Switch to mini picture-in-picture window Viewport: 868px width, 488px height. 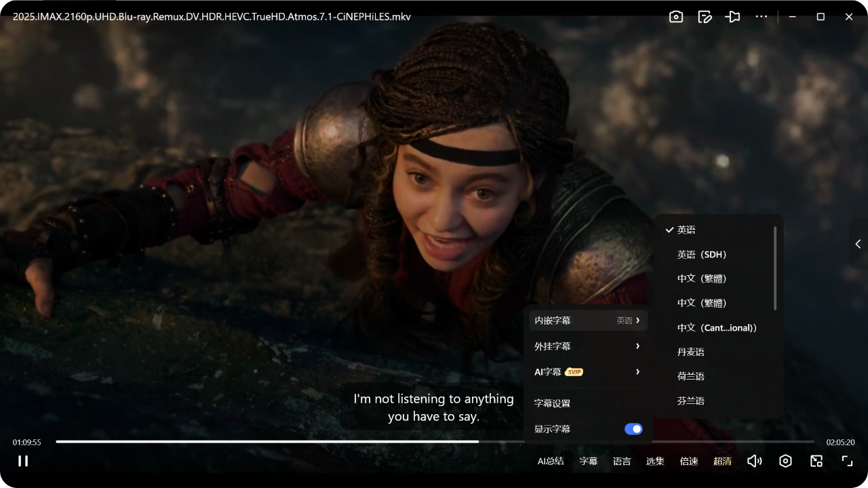tap(816, 461)
